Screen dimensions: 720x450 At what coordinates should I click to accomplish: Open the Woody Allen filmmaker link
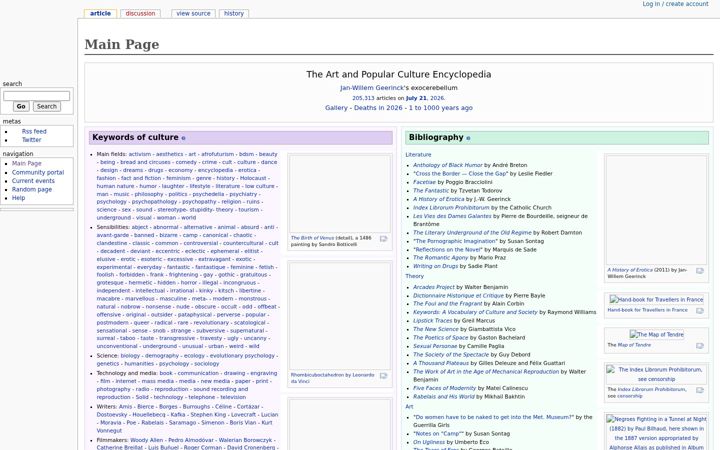[x=146, y=440]
